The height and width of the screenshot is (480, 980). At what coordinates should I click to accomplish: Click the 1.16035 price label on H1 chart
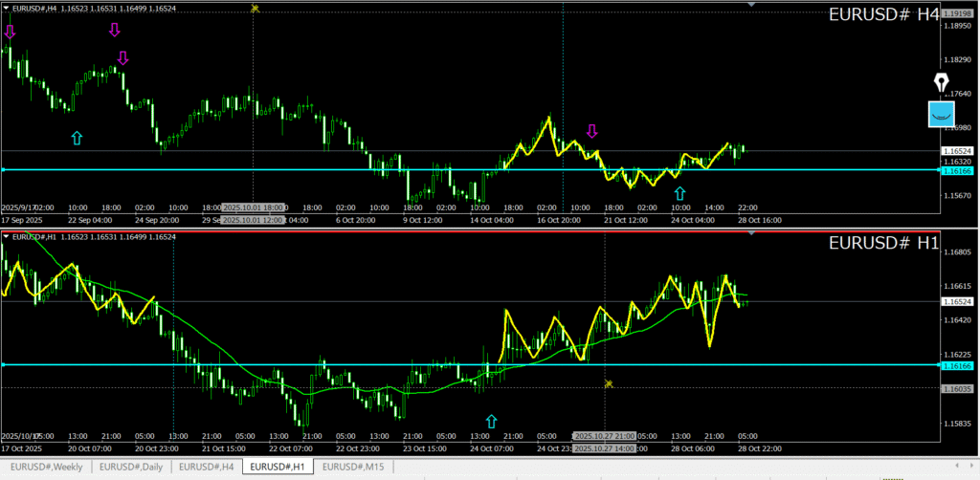[957, 389]
